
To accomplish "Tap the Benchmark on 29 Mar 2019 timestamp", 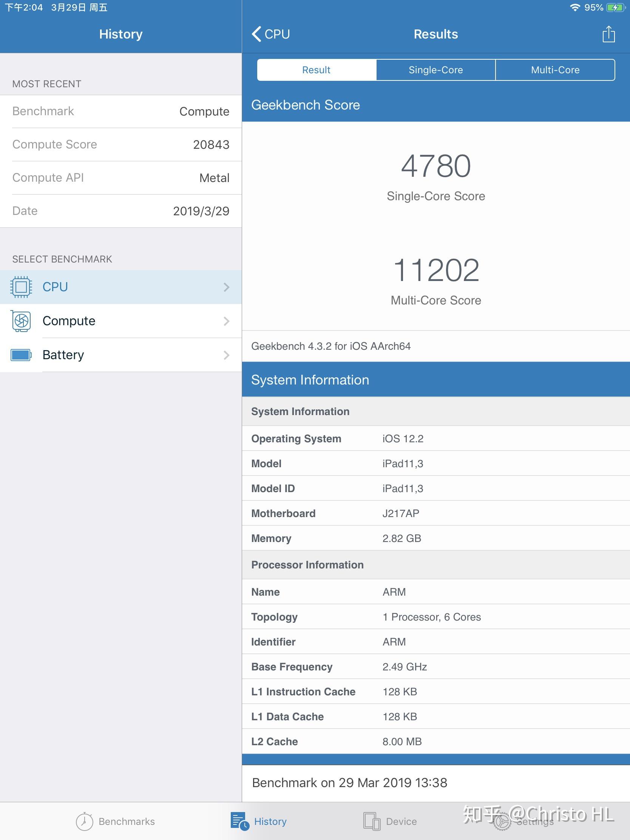I will pos(350,783).
